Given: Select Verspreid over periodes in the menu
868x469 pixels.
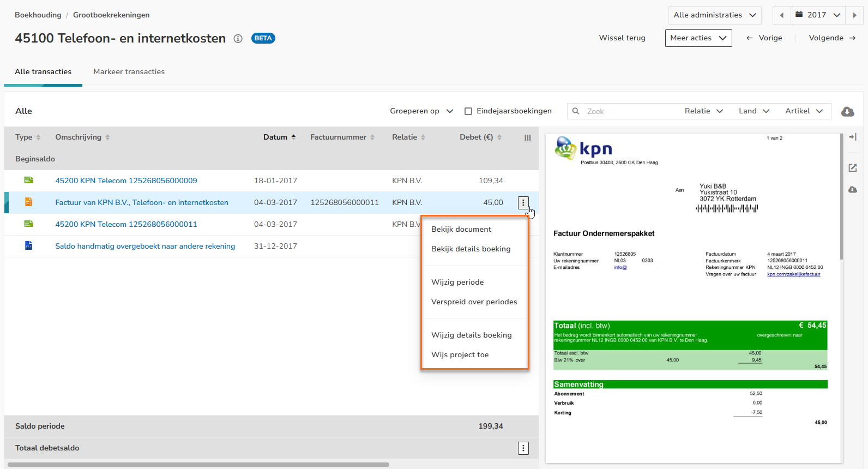Looking at the screenshot, I should click(x=474, y=302).
